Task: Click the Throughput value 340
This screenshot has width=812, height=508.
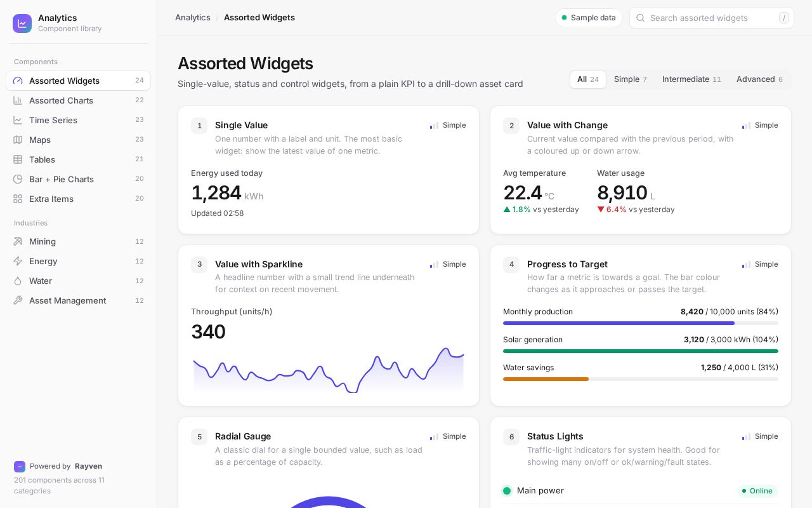Action: tap(209, 331)
